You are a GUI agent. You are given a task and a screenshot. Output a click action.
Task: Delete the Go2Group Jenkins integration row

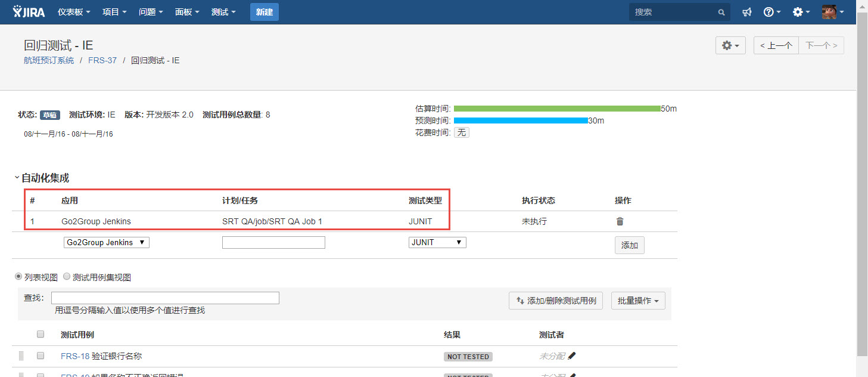point(620,221)
